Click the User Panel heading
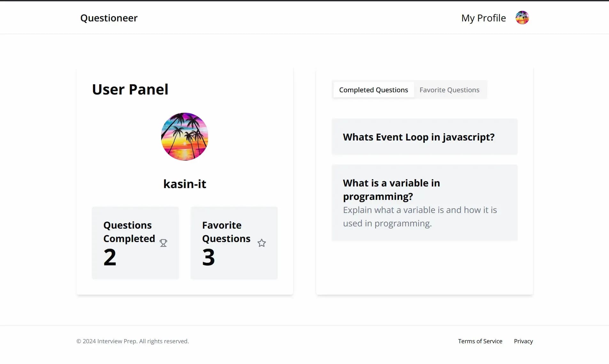The height and width of the screenshot is (364, 609). point(130,89)
